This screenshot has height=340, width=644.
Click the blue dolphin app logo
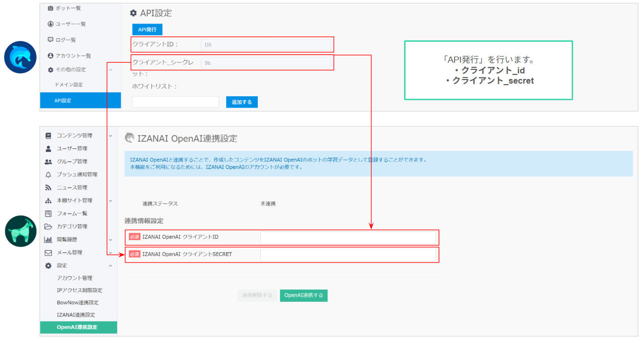20,57
